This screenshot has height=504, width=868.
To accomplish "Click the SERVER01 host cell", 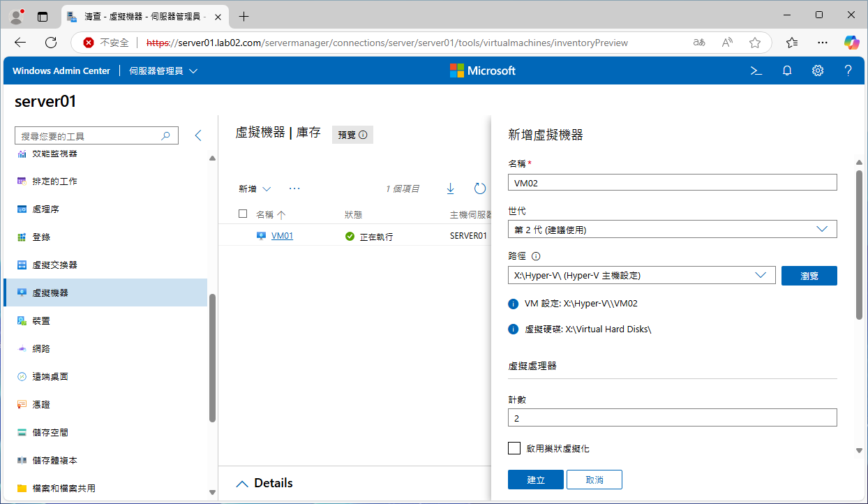I will coord(468,236).
